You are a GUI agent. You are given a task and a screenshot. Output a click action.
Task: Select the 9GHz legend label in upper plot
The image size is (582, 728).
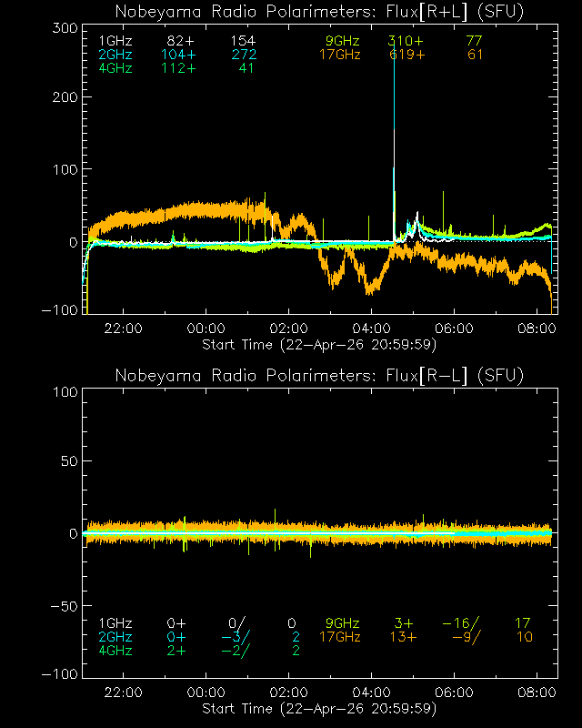click(x=342, y=42)
